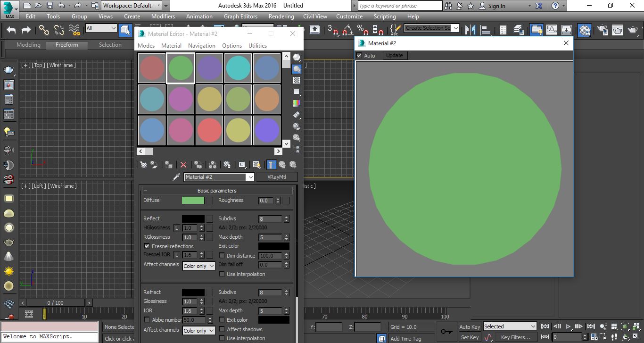Image resolution: width=644 pixels, height=343 pixels.
Task: Click the red X Reset Map icon
Action: (x=183, y=165)
